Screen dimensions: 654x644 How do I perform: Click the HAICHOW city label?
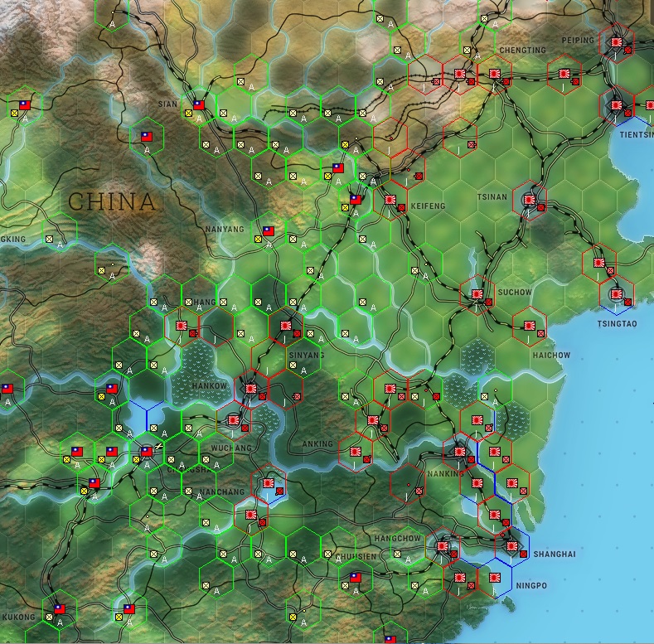(x=551, y=356)
